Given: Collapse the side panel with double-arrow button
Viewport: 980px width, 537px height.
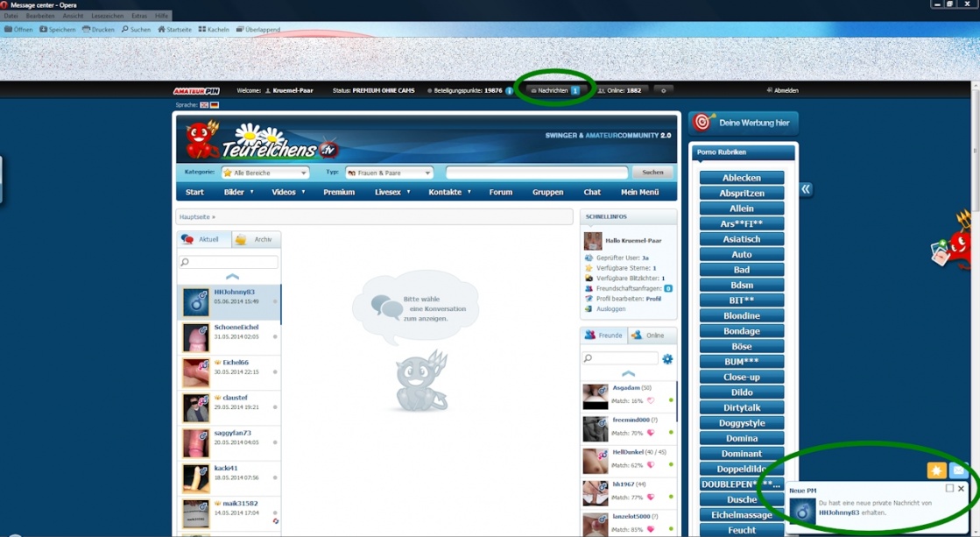Looking at the screenshot, I should [x=806, y=189].
